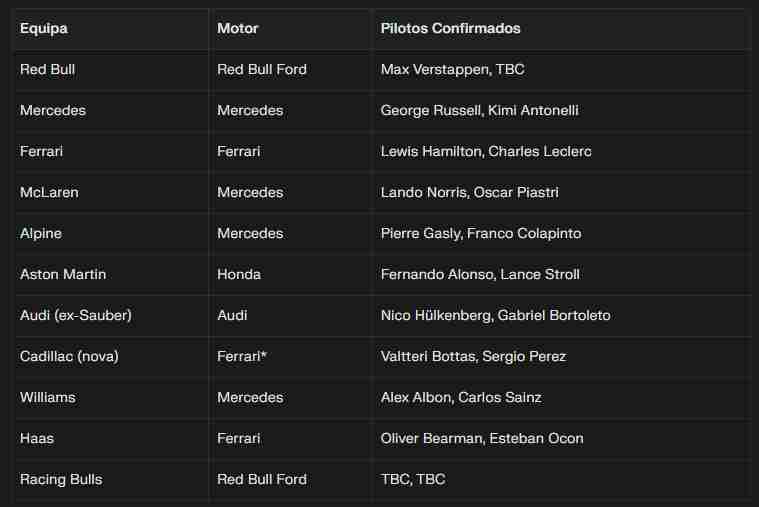Screen dimensions: 759x507
Task: Click Oliver Bearman, Esteban Ocon cell
Action: tap(482, 439)
